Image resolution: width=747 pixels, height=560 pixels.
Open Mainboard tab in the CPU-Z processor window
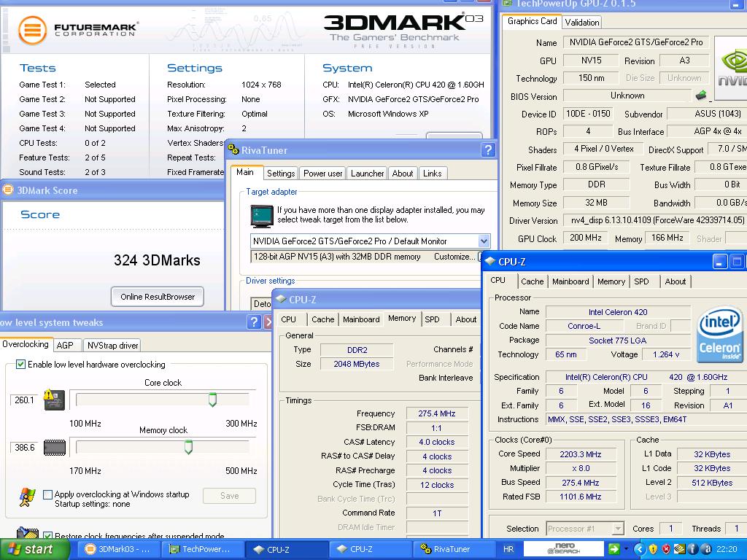(570, 281)
